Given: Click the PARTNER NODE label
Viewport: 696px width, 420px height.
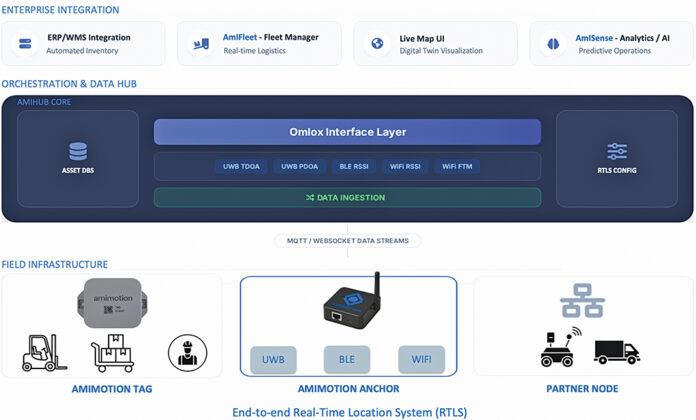Looking at the screenshot, I should (582, 389).
